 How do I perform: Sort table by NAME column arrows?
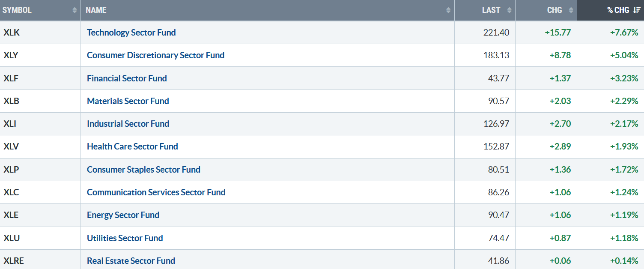pos(448,10)
